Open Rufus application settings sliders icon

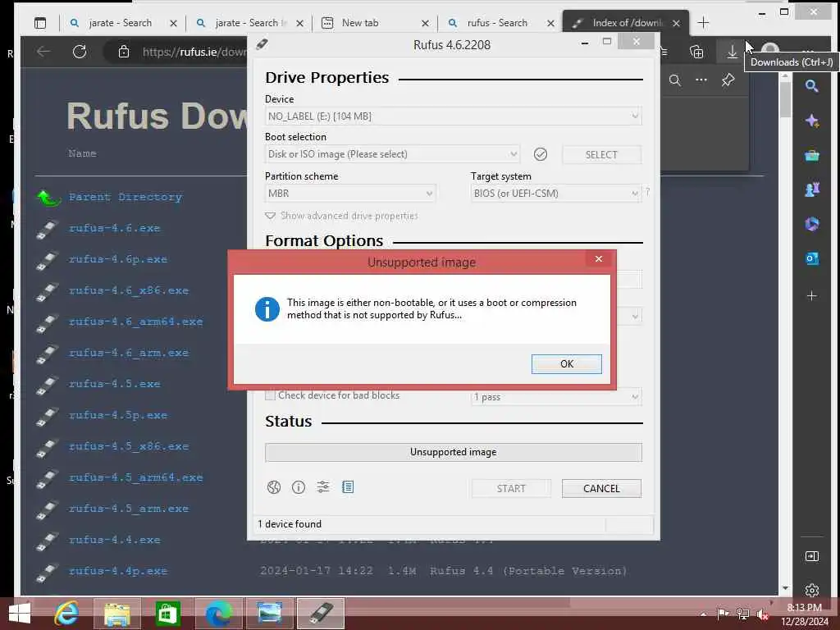click(x=323, y=487)
